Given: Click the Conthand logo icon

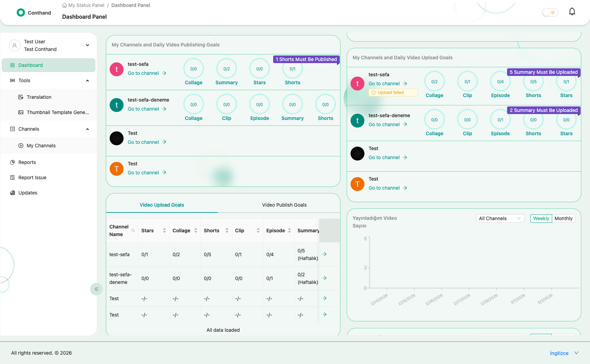Looking at the screenshot, I should click(x=21, y=13).
